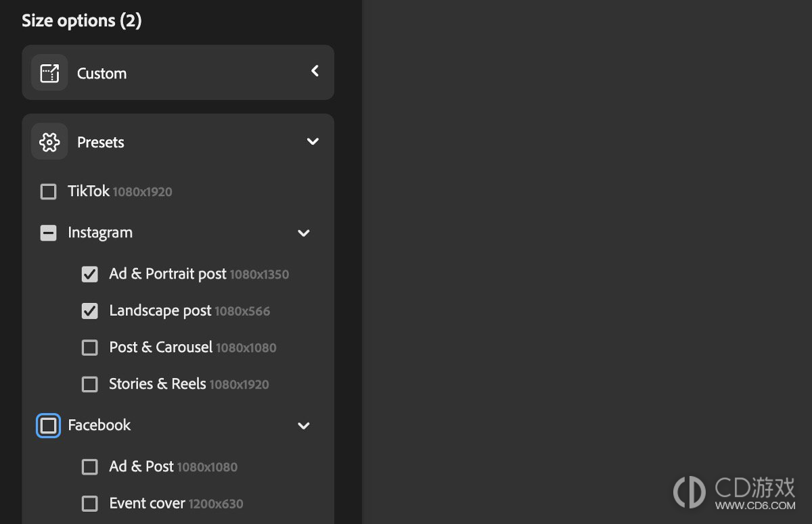Screen dimensions: 812x524
Task: Enable the TikTok 1080x1920 checkbox
Action: tap(49, 192)
